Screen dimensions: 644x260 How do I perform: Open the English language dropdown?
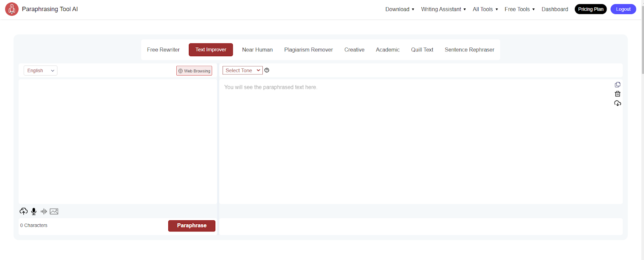[x=40, y=71]
